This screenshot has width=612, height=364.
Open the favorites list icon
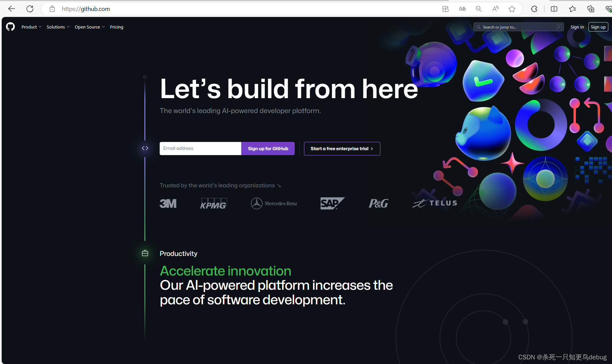pyautogui.click(x=573, y=9)
